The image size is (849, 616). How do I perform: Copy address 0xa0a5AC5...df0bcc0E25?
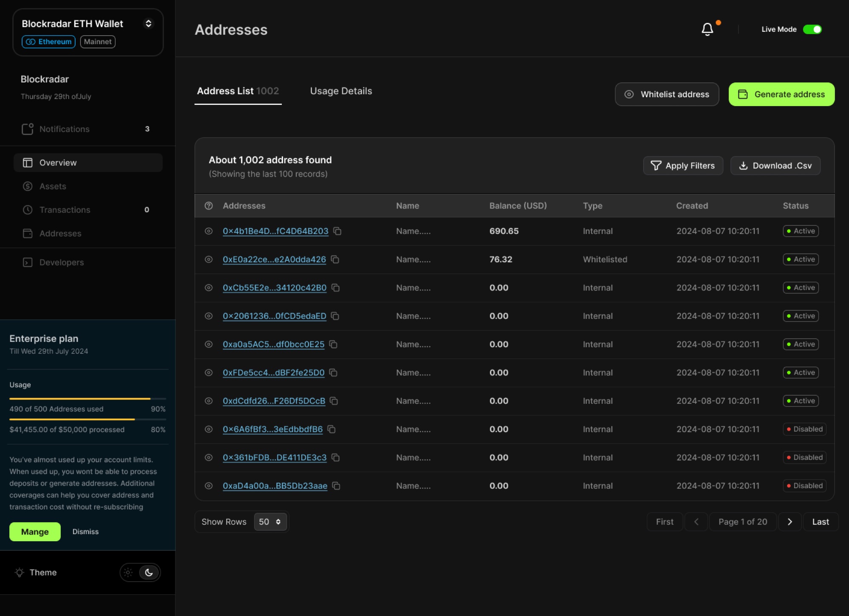coord(333,344)
